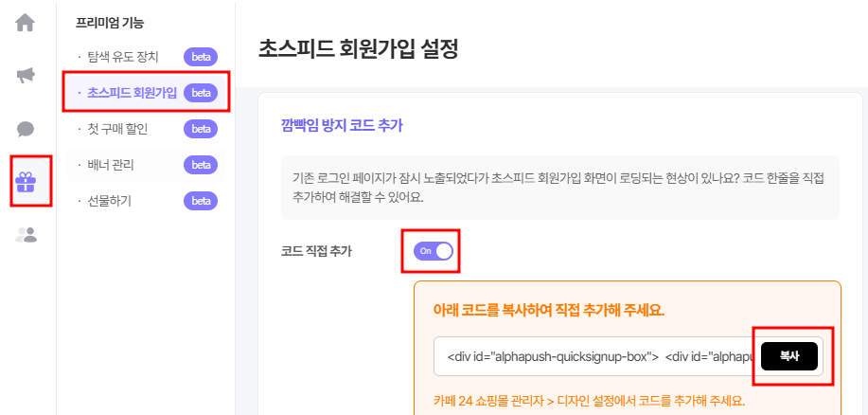
Task: Select the megaphone campaign icon
Action: tap(26, 76)
